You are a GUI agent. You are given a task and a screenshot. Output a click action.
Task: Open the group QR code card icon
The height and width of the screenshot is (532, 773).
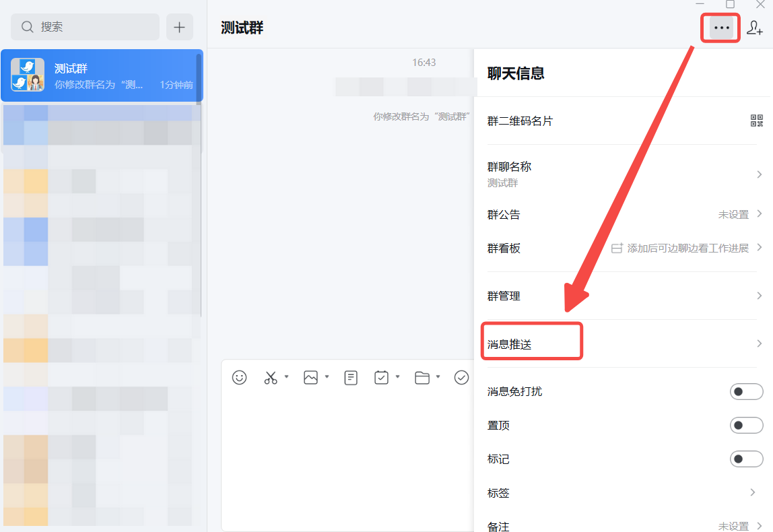click(757, 121)
